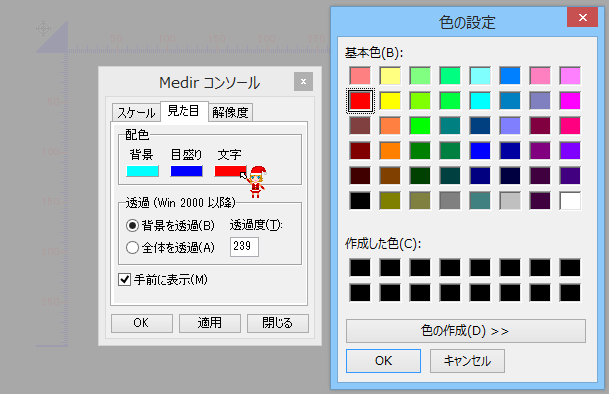Choose the bright yellow basic color
This screenshot has width=609, height=394.
pyautogui.click(x=390, y=101)
